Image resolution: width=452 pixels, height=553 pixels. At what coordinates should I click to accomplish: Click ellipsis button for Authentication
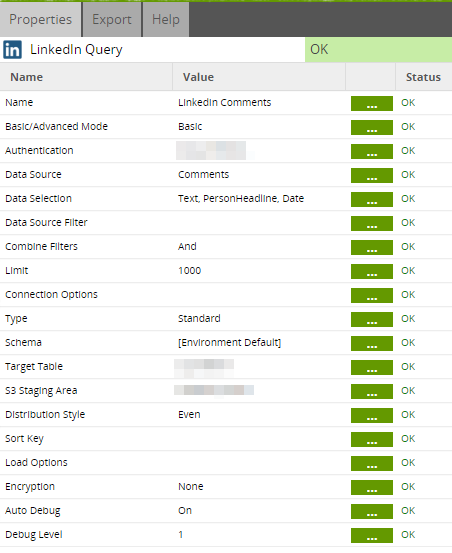[x=372, y=151]
